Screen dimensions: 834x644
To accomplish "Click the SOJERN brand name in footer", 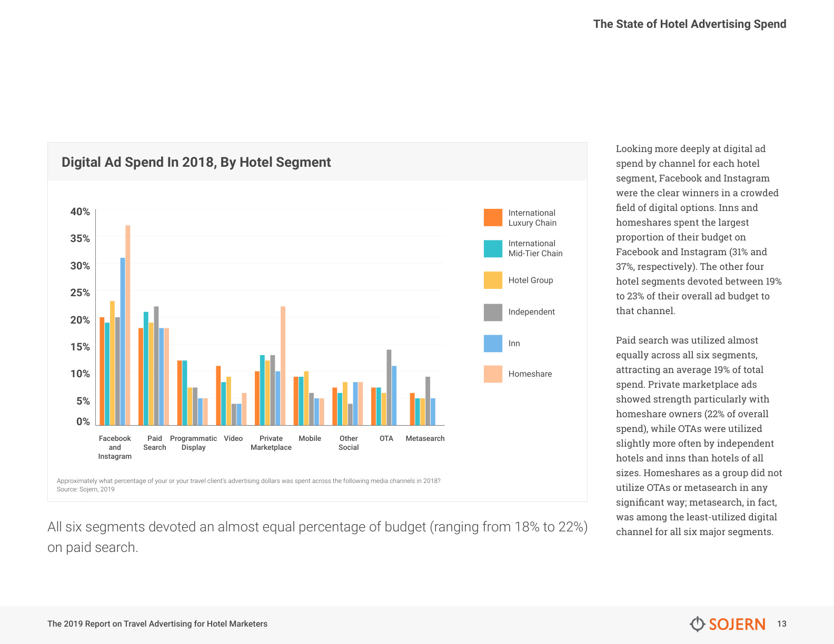I will (x=737, y=624).
